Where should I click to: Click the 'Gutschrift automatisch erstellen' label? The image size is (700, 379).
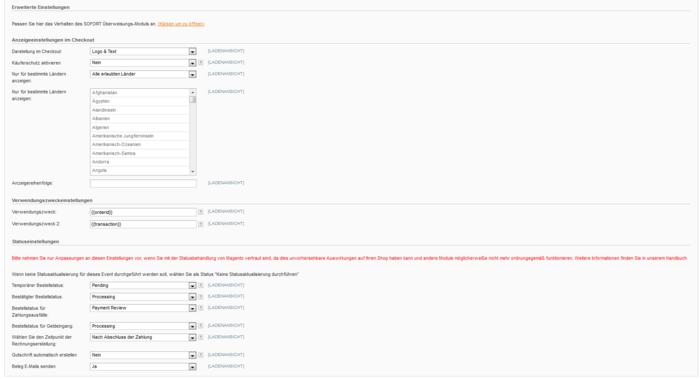[44, 355]
